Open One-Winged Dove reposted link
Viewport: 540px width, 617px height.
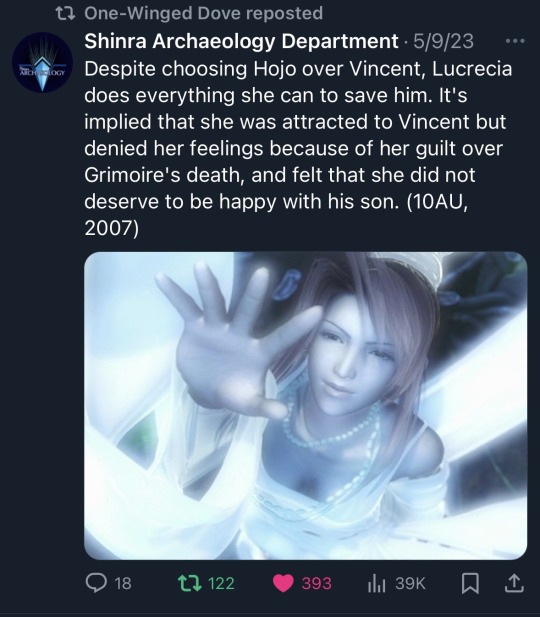pyautogui.click(x=203, y=13)
